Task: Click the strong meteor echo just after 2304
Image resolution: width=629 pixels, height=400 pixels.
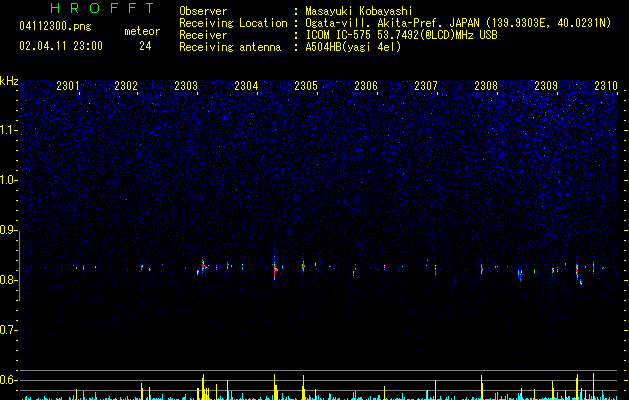Action: pyautogui.click(x=275, y=268)
